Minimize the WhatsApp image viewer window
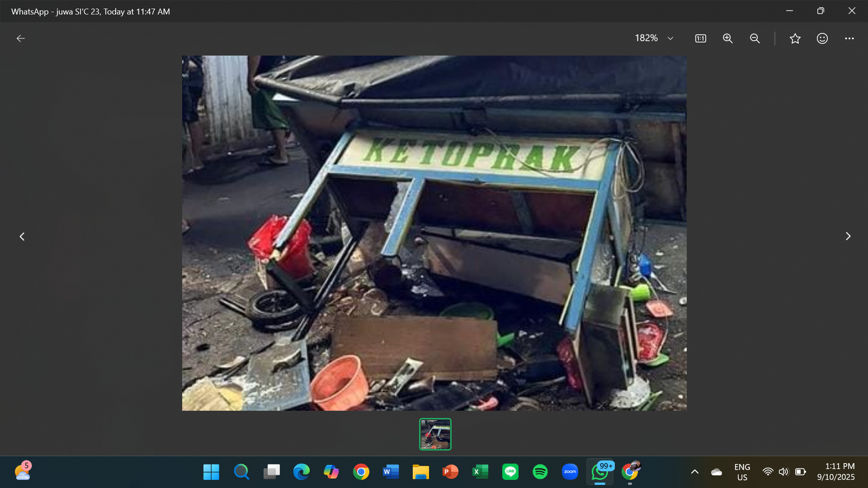The height and width of the screenshot is (488, 868). 789,11
